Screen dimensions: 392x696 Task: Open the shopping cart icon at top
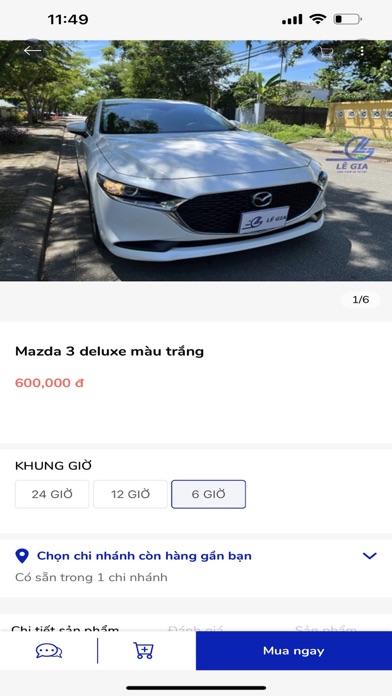326,52
